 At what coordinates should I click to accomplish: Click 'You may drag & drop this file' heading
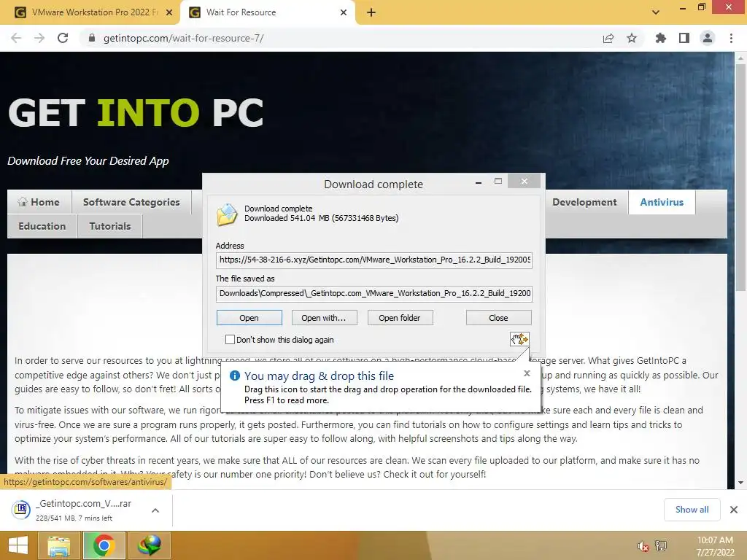pyautogui.click(x=319, y=376)
